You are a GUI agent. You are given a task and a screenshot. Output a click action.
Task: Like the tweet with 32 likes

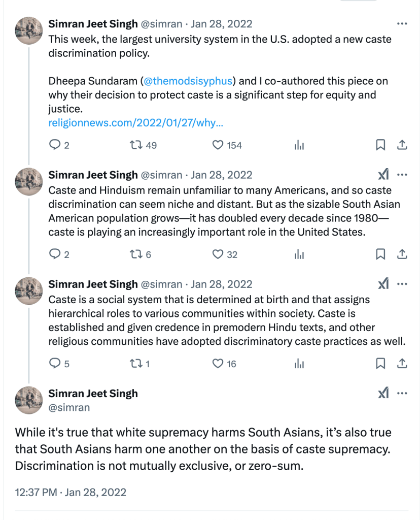pyautogui.click(x=218, y=254)
